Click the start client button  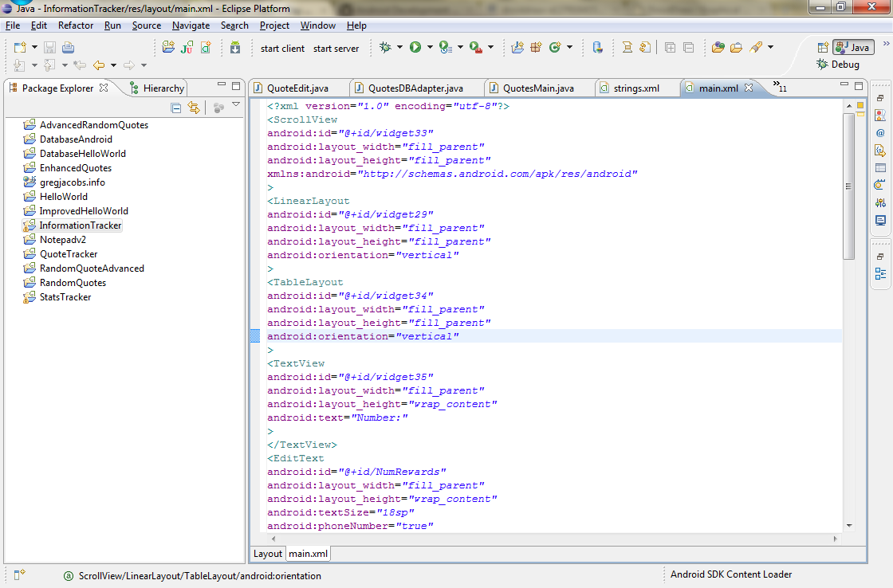point(282,49)
